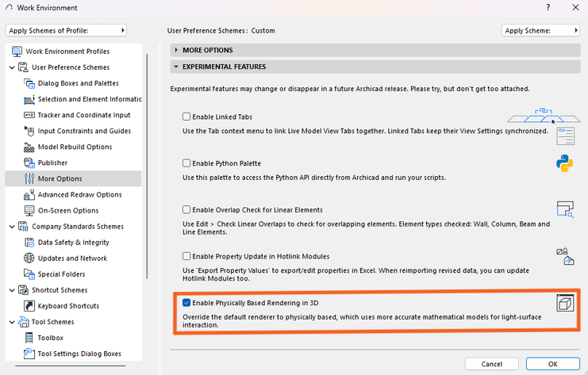Click the Python logo icon
The image size is (588, 375).
pyautogui.click(x=564, y=163)
